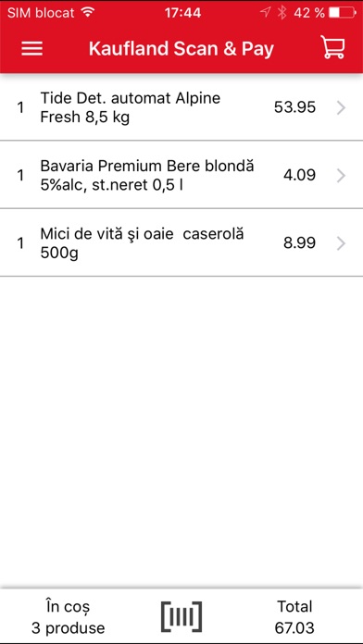Tap the barcode scanner icon

tap(181, 616)
